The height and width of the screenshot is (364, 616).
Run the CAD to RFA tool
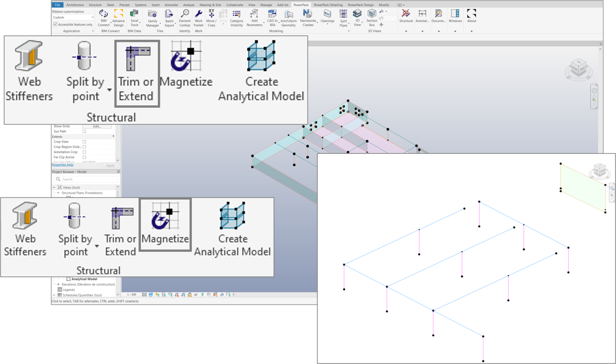(272, 18)
